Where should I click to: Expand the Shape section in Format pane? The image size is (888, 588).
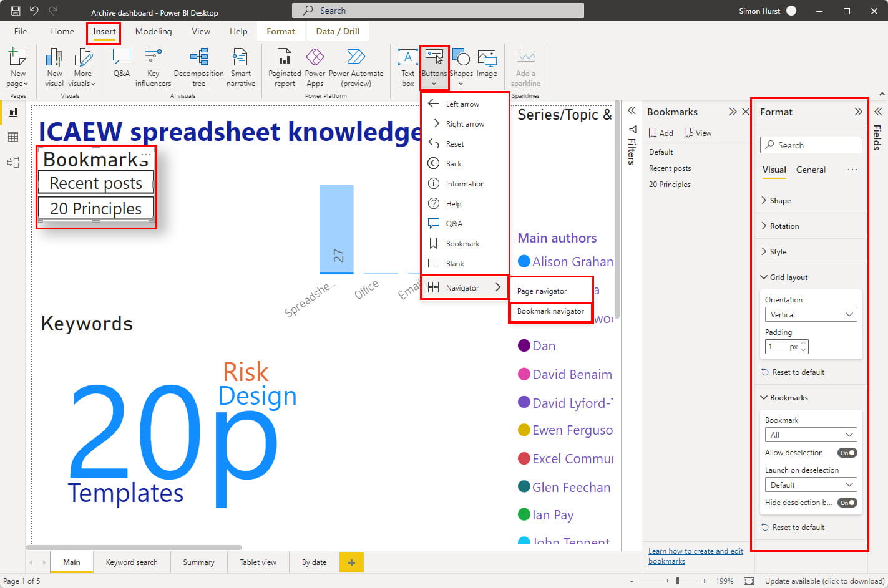(780, 201)
